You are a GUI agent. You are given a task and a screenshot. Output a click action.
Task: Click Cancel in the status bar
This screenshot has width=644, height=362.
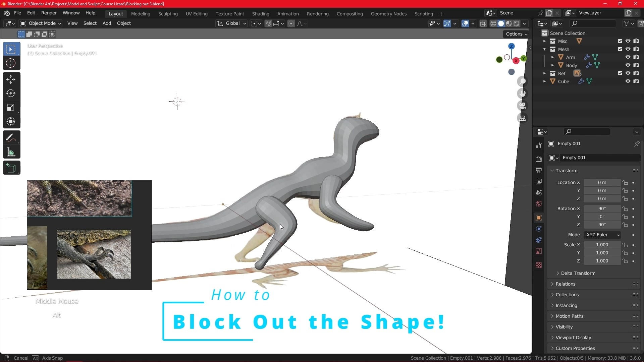tap(21, 358)
